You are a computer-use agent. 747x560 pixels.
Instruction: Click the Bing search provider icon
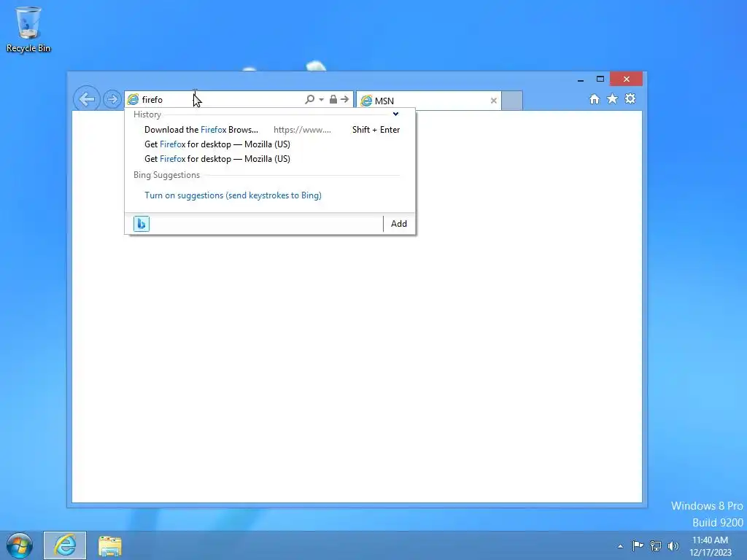[142, 223]
